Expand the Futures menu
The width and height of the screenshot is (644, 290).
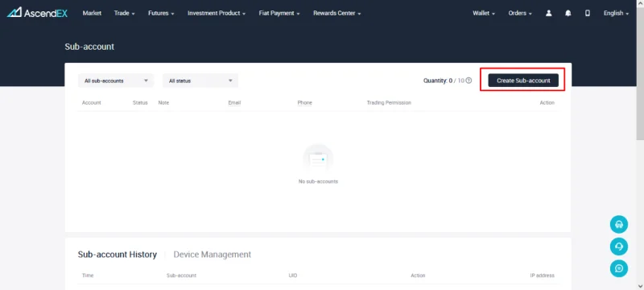(x=161, y=13)
